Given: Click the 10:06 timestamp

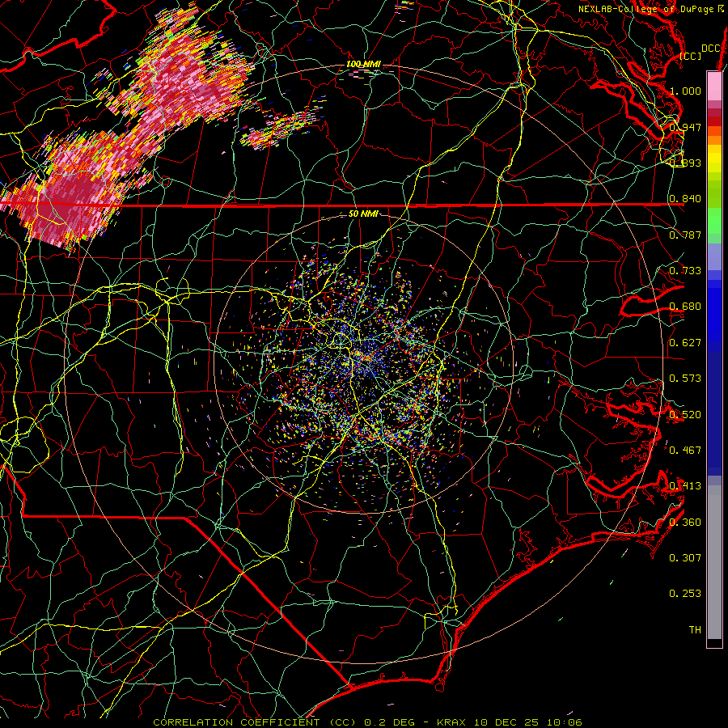Looking at the screenshot, I should (x=565, y=722).
